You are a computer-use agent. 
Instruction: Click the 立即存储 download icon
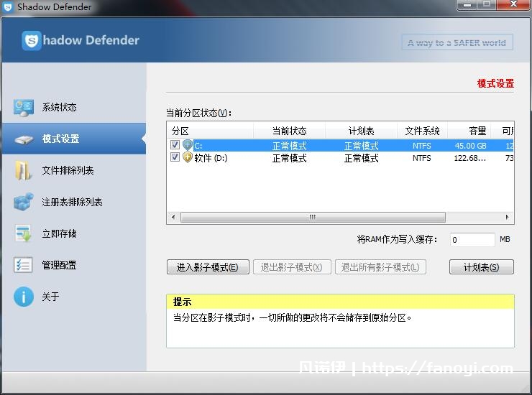coord(24,233)
